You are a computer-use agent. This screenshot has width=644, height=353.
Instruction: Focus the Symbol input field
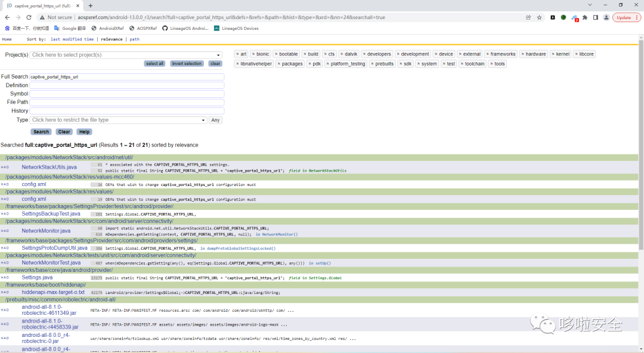point(127,94)
